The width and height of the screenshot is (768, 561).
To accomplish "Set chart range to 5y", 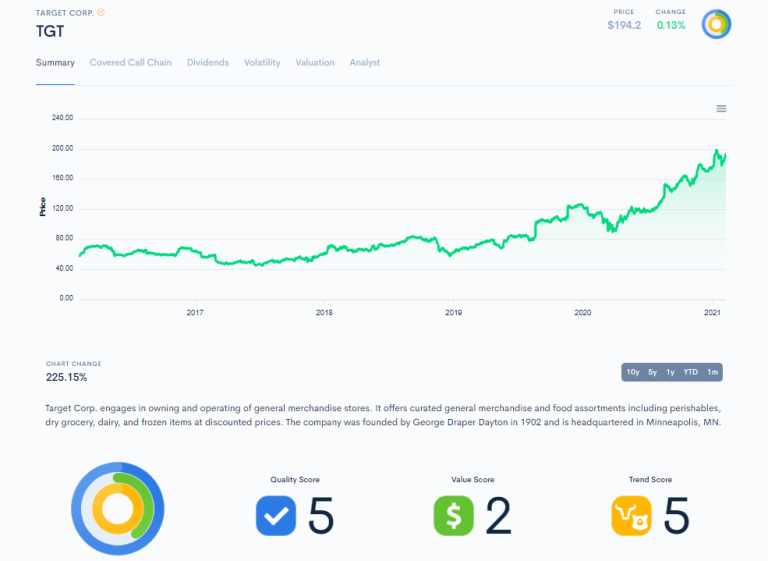I will (652, 372).
